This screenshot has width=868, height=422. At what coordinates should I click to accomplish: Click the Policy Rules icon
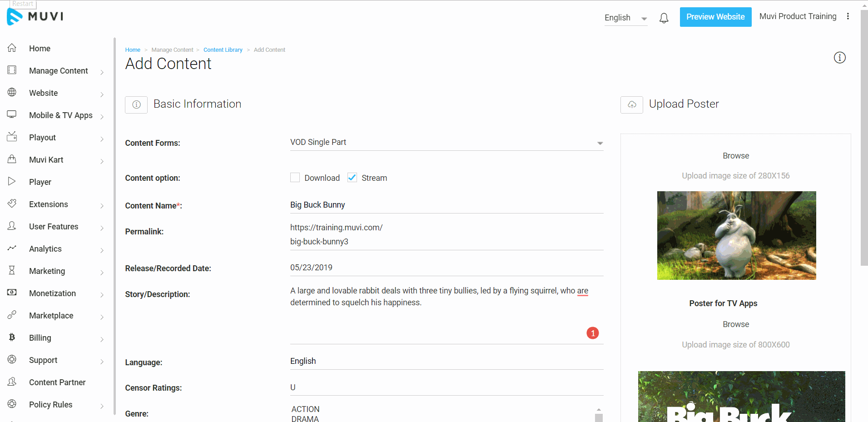[x=12, y=404]
